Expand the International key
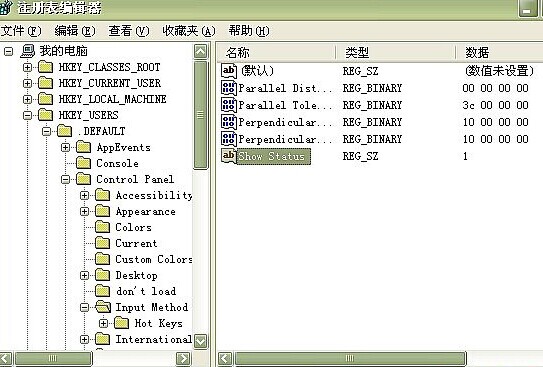The width and height of the screenshot is (543, 367). pyautogui.click(x=84, y=339)
